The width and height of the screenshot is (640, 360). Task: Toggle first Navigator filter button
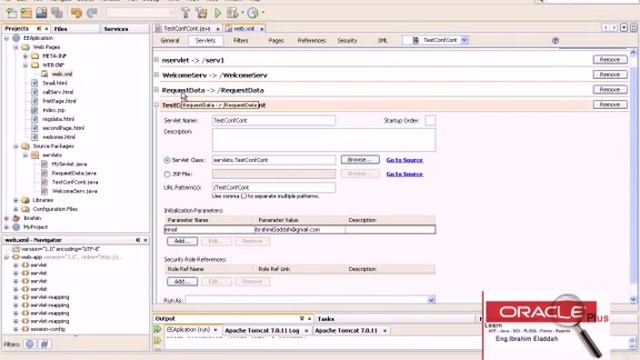30,344
